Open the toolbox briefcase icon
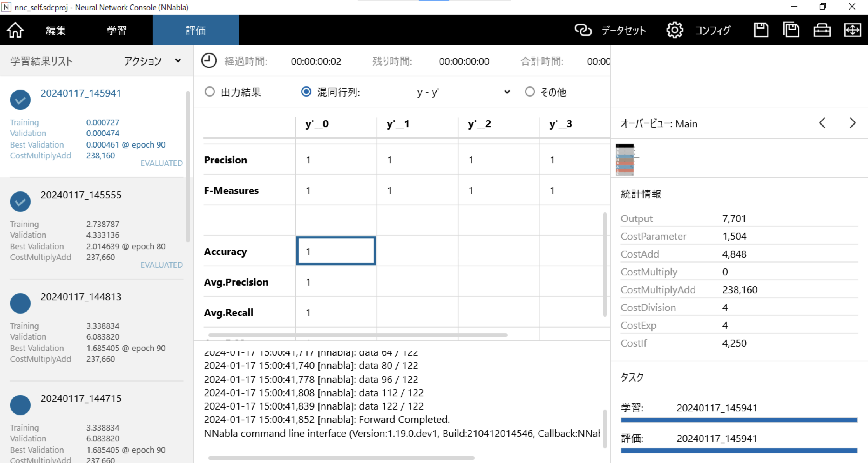The image size is (868, 463). (822, 30)
